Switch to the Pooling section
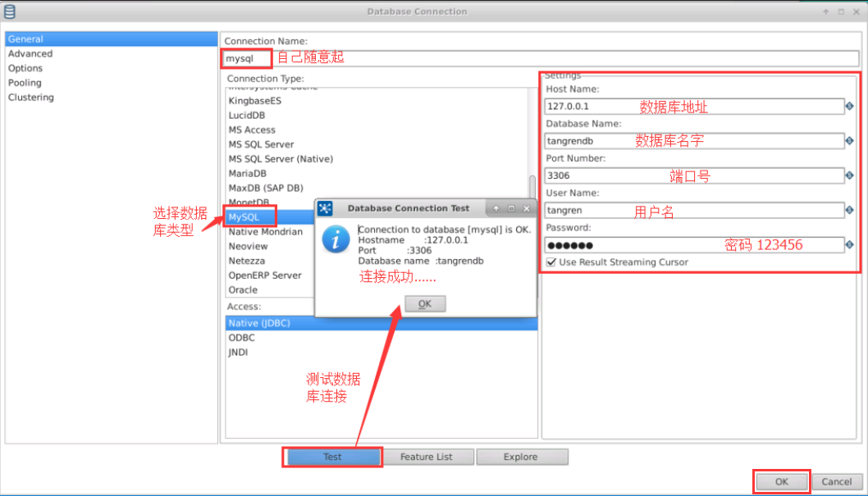Screen dimensions: 868x496 (x=25, y=82)
